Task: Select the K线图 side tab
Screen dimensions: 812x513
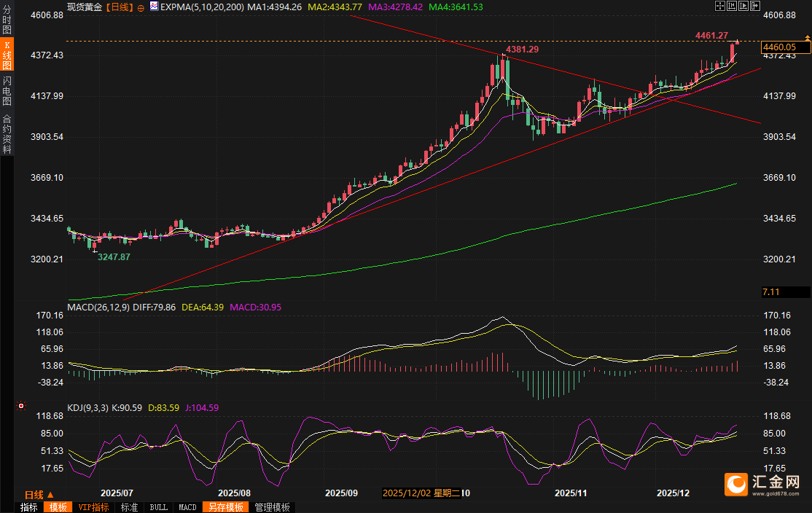Action: pos(7,55)
